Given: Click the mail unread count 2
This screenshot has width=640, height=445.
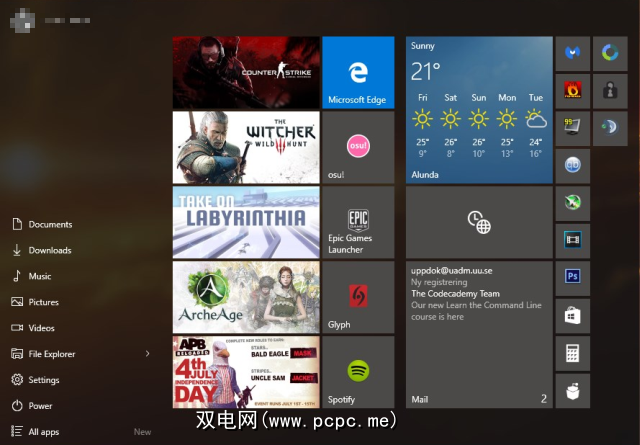Looking at the screenshot, I should (544, 399).
